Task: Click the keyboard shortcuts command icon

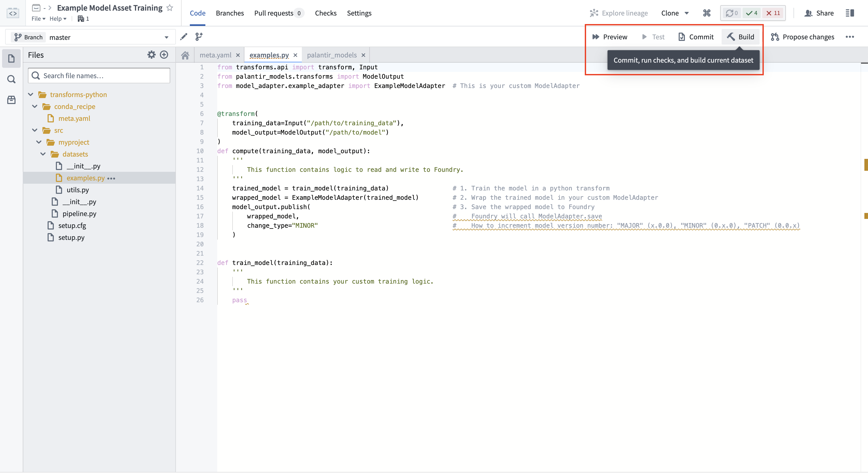Action: pyautogui.click(x=707, y=13)
